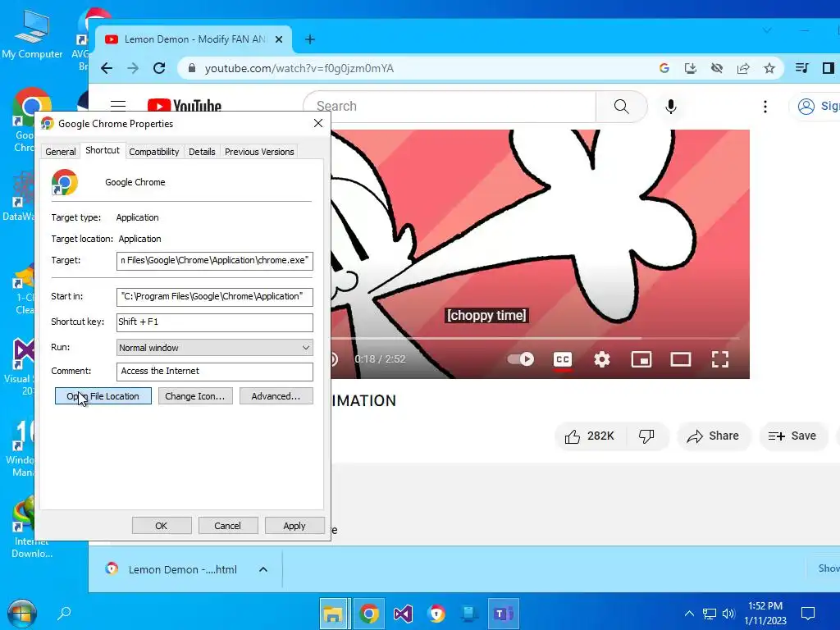Go back using Chrome's back arrow
The height and width of the screenshot is (630, 840).
(x=107, y=68)
